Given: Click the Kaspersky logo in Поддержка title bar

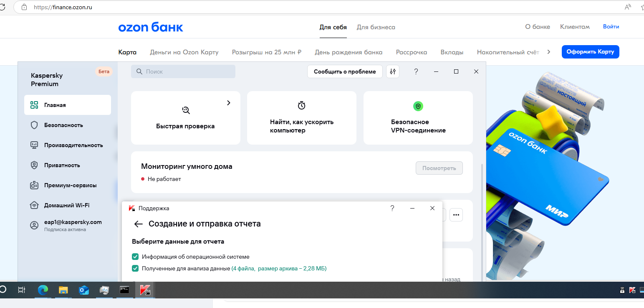Looking at the screenshot, I should (x=132, y=208).
